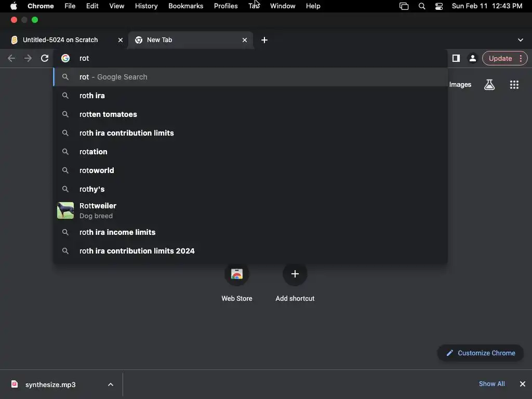Open the Apple menu
Viewport: 532px width, 399px height.
coord(14,6)
